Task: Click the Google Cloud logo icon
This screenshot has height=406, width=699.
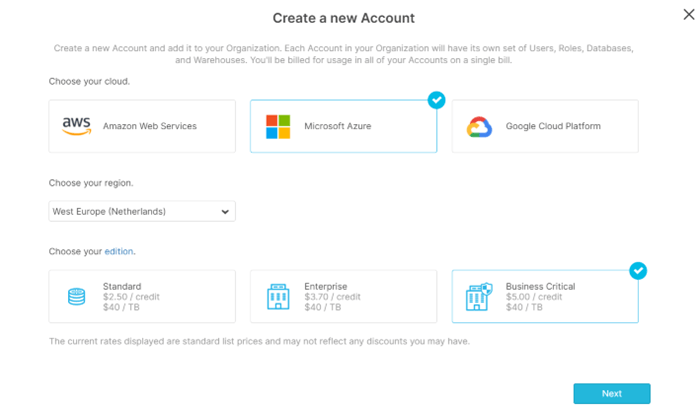Action: click(479, 126)
